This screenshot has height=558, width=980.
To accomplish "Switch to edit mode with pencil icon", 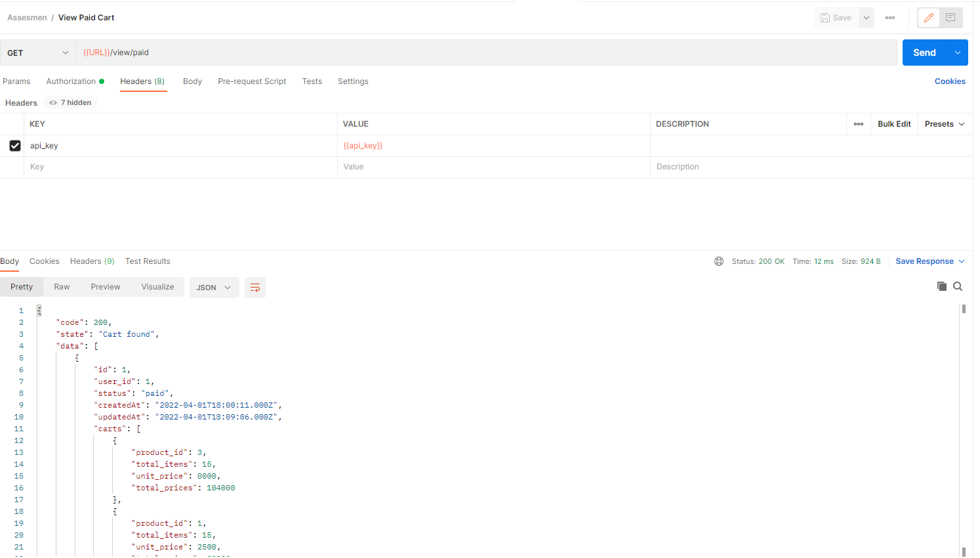I will [x=929, y=18].
